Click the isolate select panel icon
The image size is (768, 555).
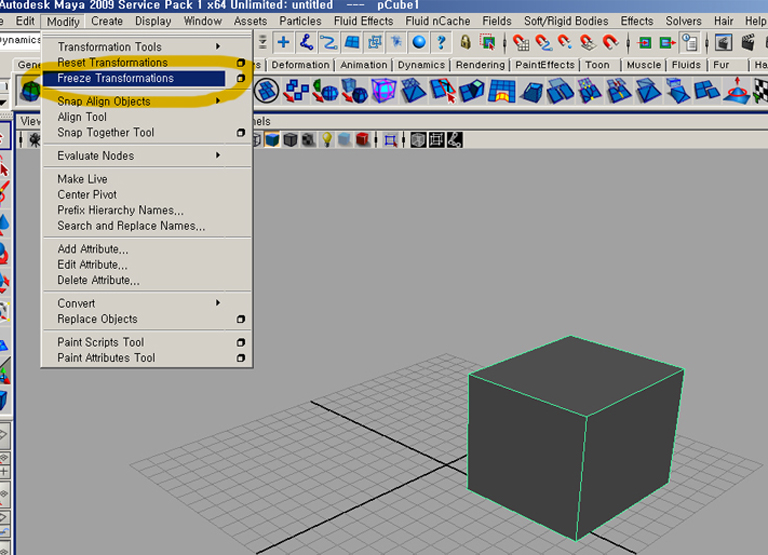pyautogui.click(x=390, y=141)
